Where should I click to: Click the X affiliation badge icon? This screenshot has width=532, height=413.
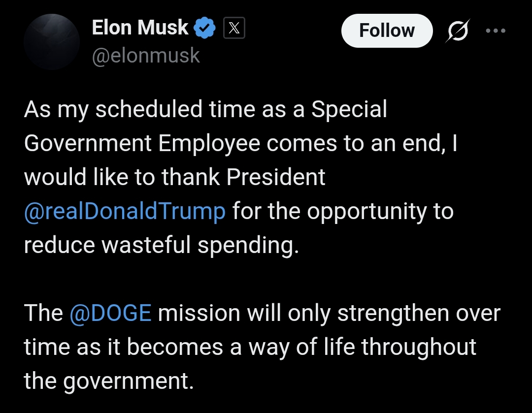(234, 28)
